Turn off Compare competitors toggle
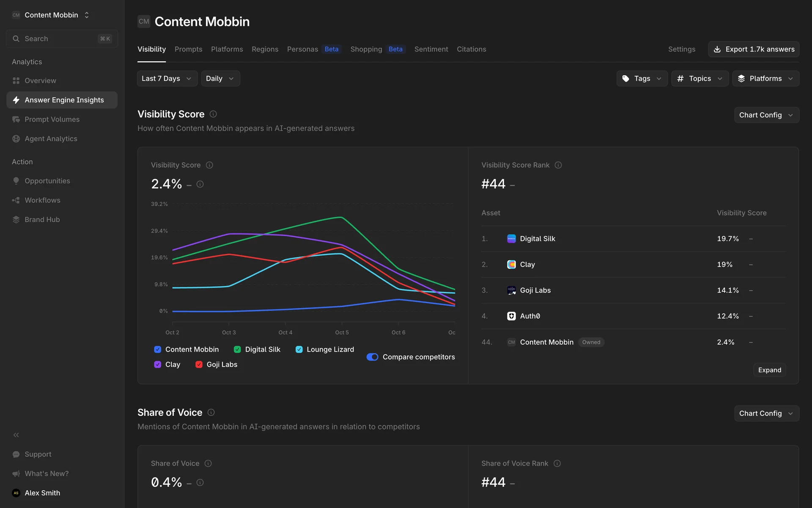The height and width of the screenshot is (508, 812). 372,357
